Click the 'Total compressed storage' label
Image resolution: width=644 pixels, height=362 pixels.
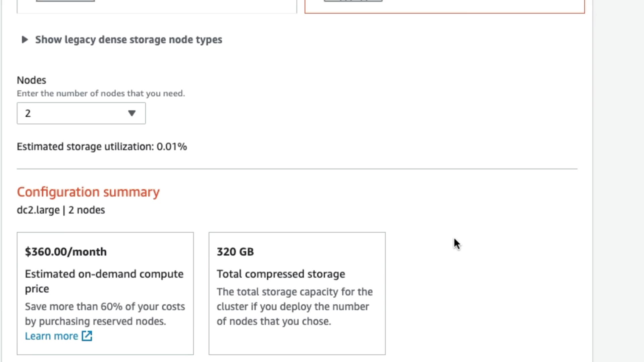281,274
